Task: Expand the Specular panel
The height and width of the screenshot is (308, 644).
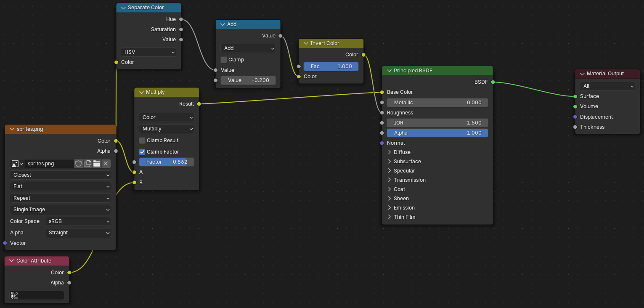Action: click(x=390, y=171)
